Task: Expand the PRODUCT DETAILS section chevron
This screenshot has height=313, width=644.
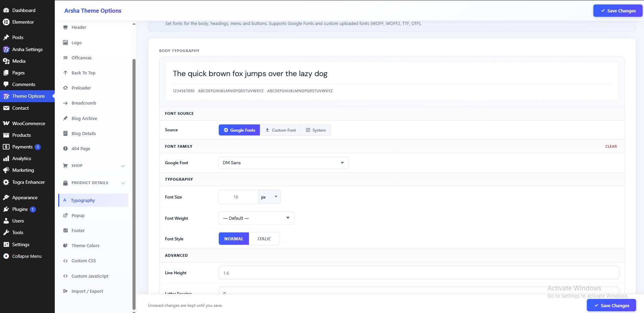Action: pyautogui.click(x=123, y=183)
